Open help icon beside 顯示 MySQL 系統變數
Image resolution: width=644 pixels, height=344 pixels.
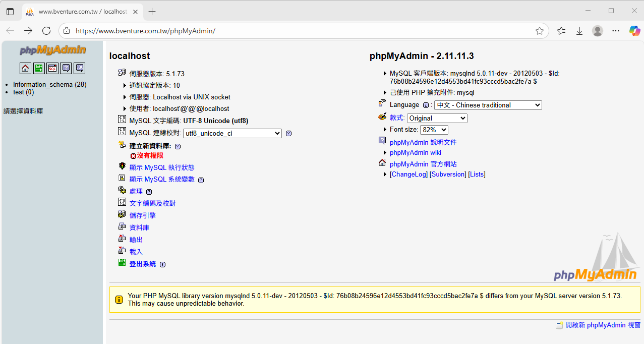[x=201, y=180]
